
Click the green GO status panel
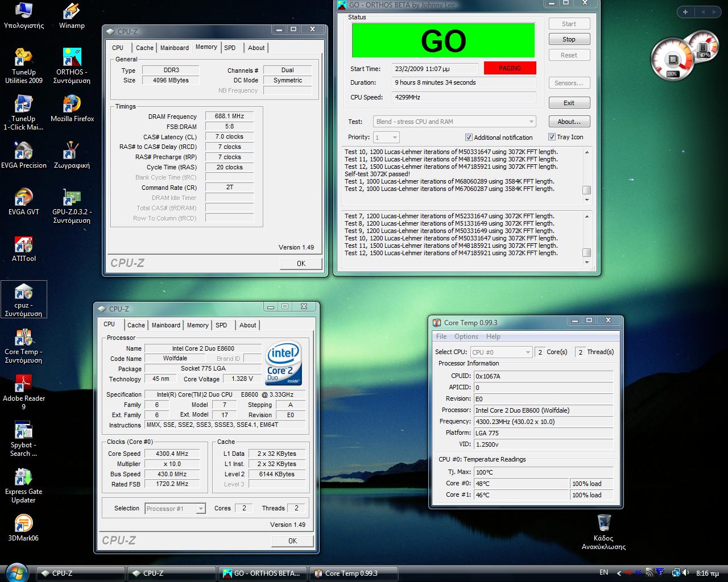[443, 40]
